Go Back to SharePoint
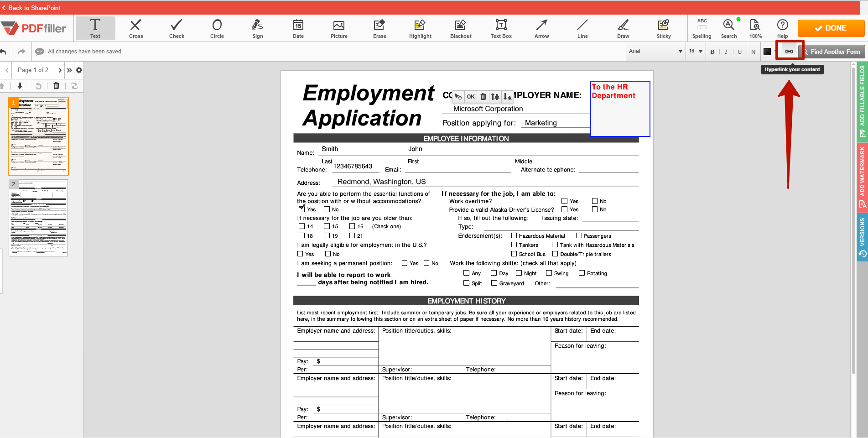The width and height of the screenshot is (868, 438). (31, 8)
